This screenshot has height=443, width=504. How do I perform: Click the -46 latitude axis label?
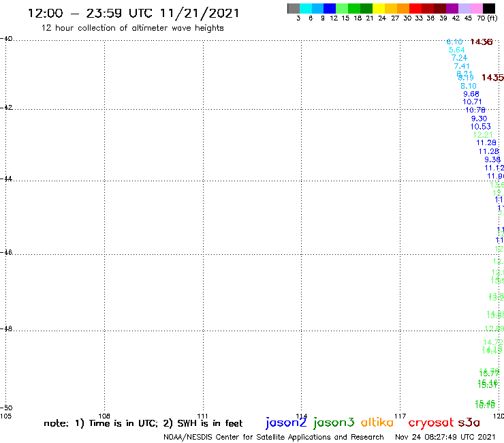(6, 252)
